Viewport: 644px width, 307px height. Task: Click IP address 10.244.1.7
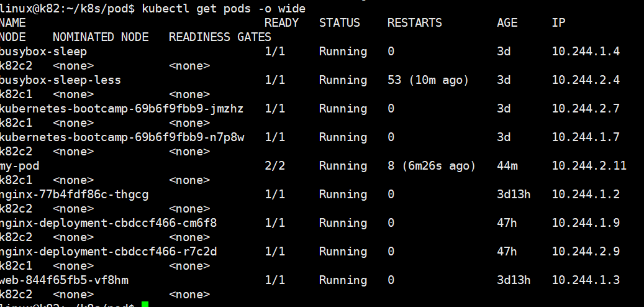click(586, 137)
